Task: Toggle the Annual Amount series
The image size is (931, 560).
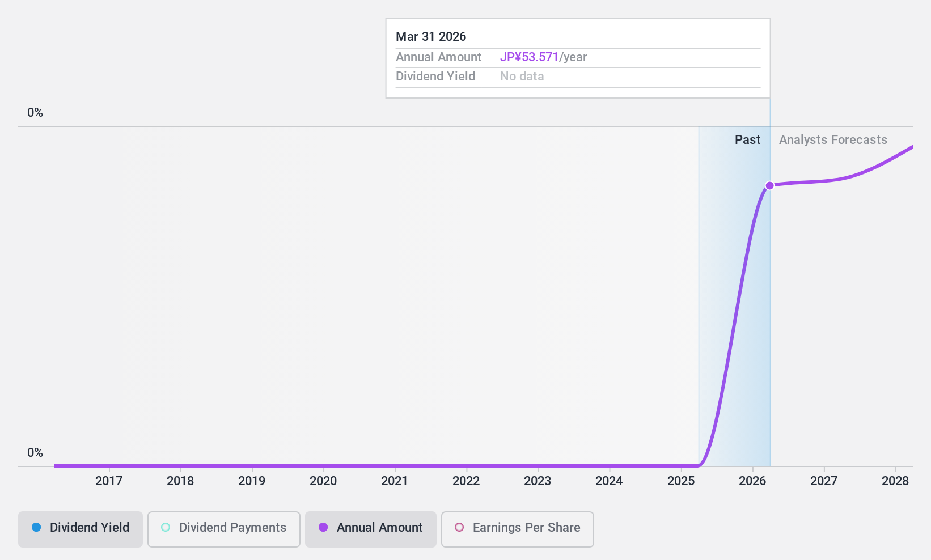Action: click(x=370, y=529)
